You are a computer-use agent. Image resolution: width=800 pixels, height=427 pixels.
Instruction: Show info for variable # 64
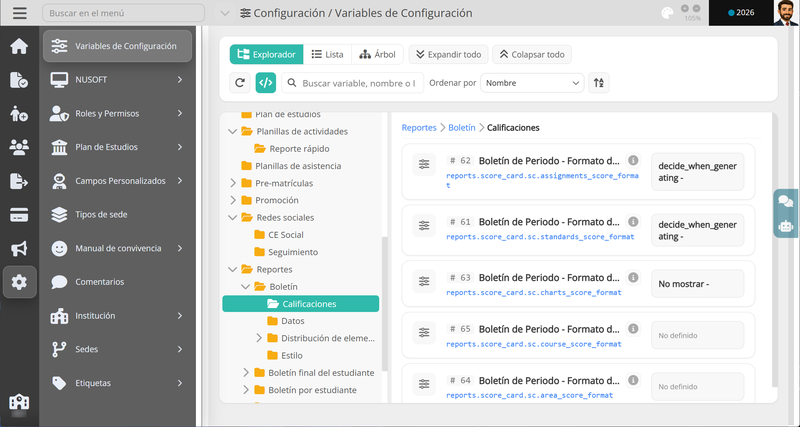tap(633, 380)
